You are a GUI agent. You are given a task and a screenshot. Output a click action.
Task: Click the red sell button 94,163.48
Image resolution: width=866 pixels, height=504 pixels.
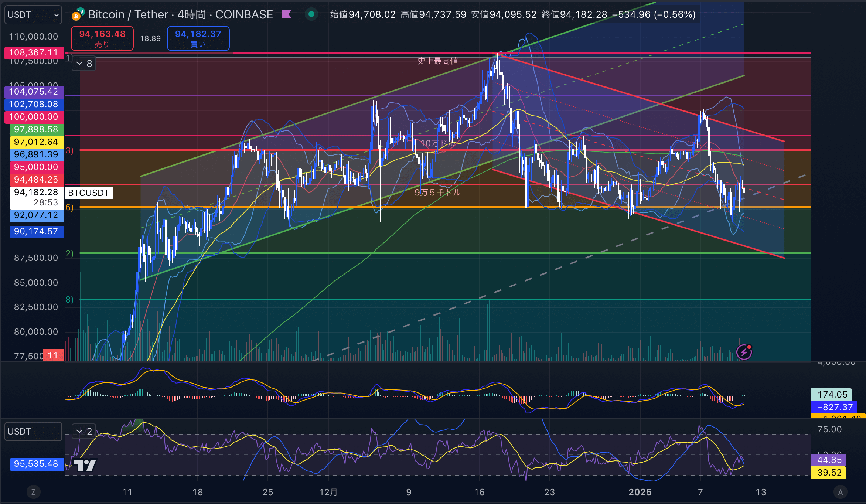click(102, 38)
